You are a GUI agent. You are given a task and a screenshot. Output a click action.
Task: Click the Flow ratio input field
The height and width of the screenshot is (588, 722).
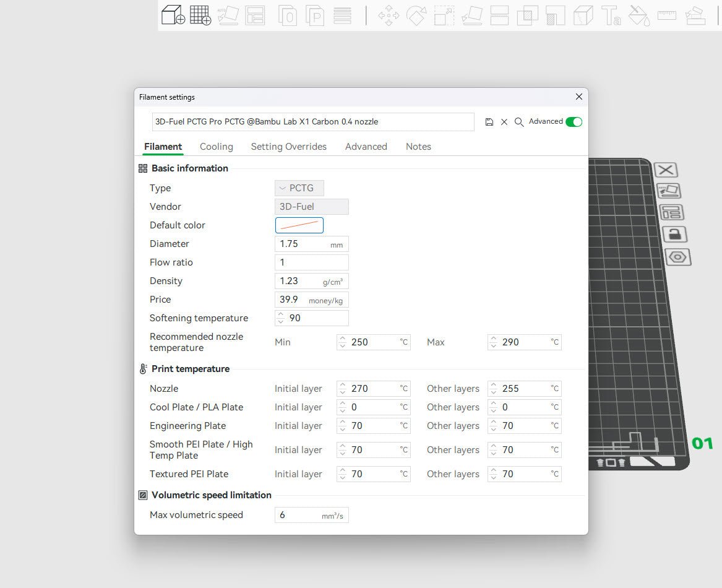(x=311, y=262)
